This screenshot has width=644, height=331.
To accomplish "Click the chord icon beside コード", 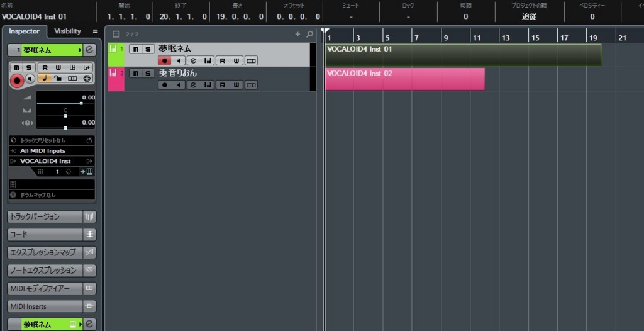I will coord(89,235).
